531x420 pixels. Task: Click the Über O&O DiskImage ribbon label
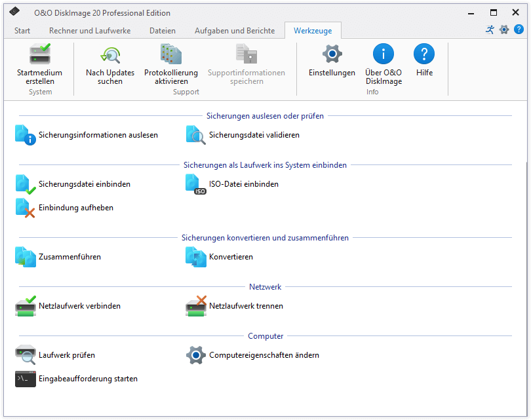[383, 77]
